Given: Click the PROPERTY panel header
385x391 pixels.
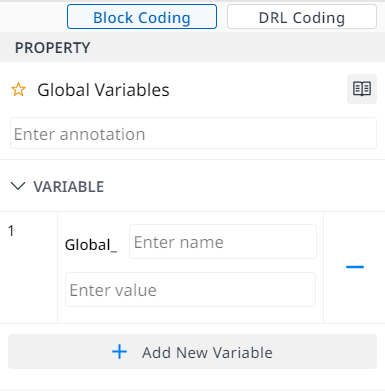Looking at the screenshot, I should [x=193, y=47].
